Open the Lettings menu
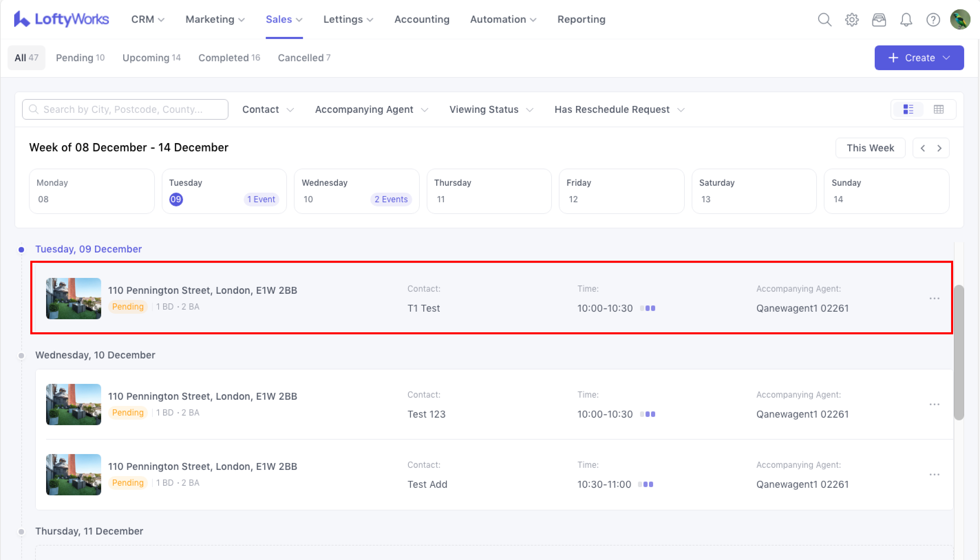Viewport: 980px width, 560px height. pos(348,19)
